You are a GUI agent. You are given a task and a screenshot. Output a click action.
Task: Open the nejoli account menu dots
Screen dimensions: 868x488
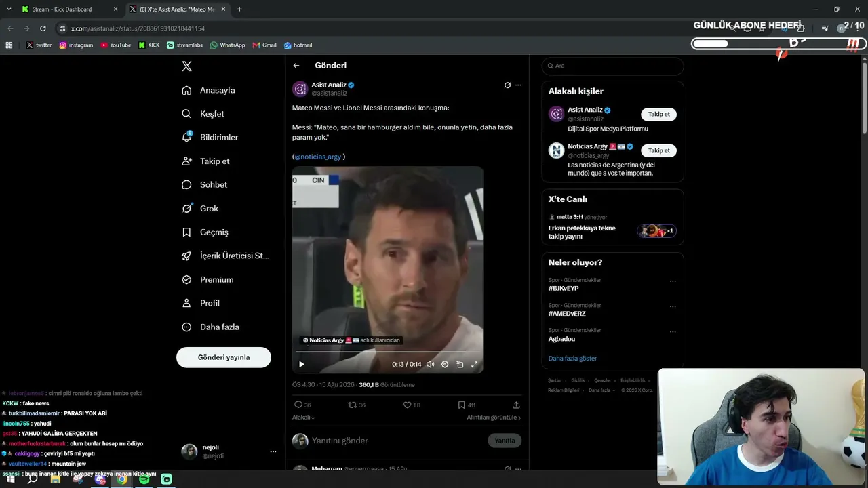pyautogui.click(x=273, y=451)
